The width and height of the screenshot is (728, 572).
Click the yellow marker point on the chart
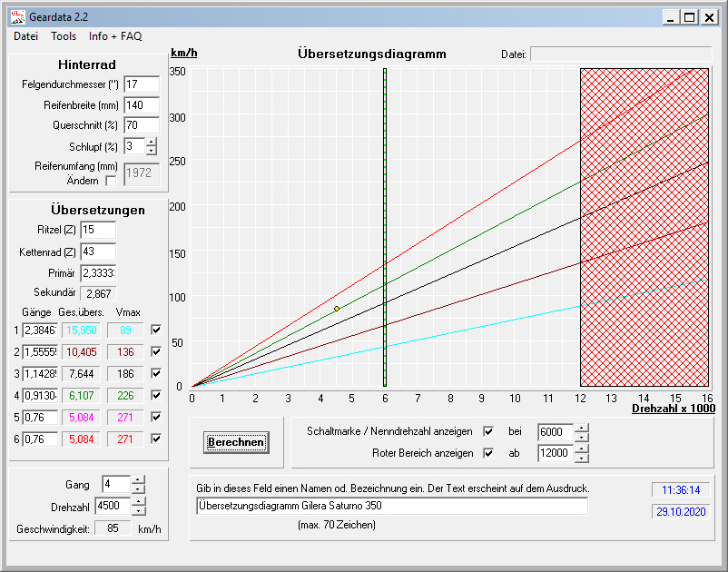click(337, 309)
